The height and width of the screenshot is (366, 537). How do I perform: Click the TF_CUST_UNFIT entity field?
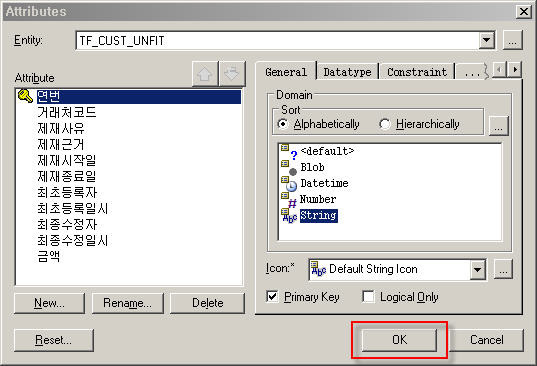(285, 41)
